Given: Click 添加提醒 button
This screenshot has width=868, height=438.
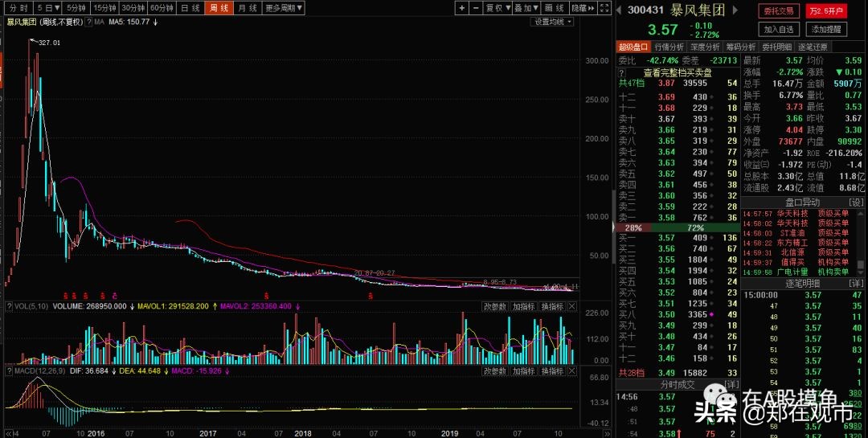Looking at the screenshot, I should (x=826, y=30).
